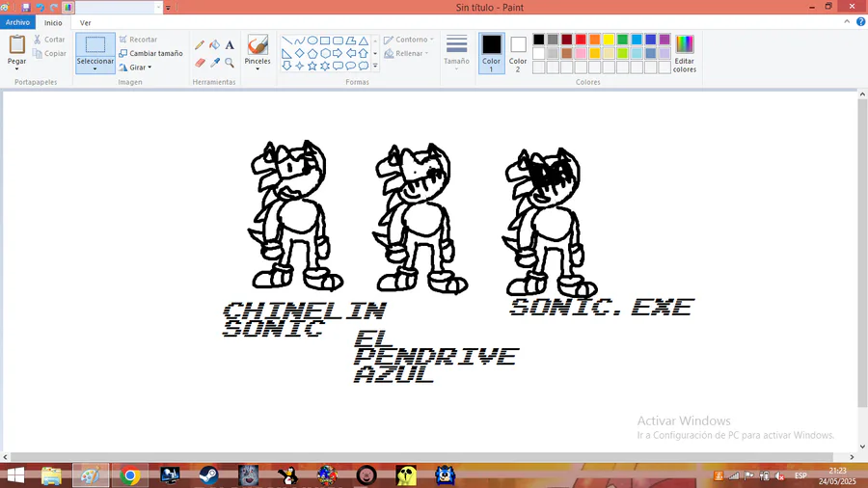Open Girar rotate dropdown
This screenshot has width=868, height=488.
135,67
